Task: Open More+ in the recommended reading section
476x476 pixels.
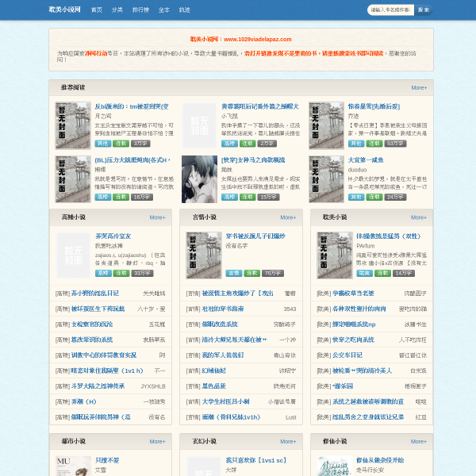Action: tap(419, 88)
